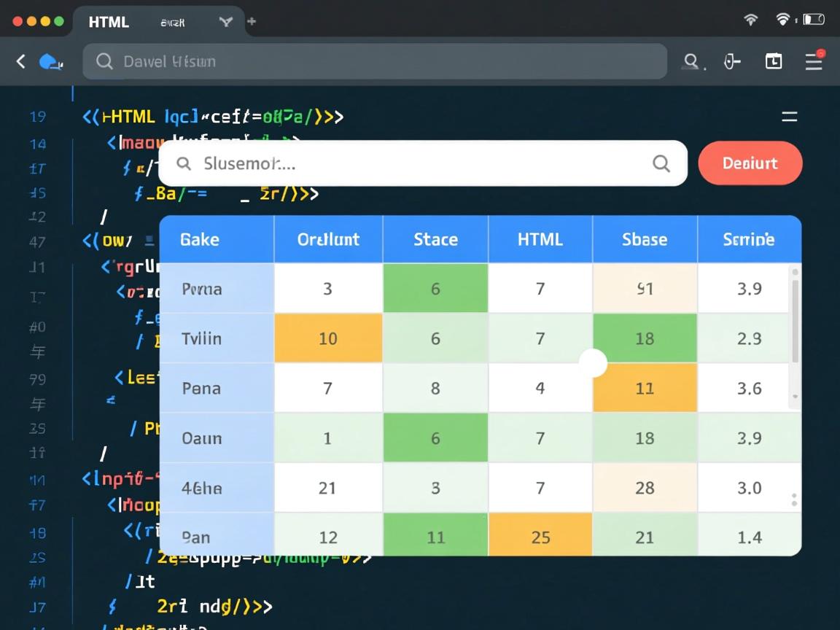The image size is (840, 630).
Task: Select the orange cell with value 25
Action: click(540, 537)
